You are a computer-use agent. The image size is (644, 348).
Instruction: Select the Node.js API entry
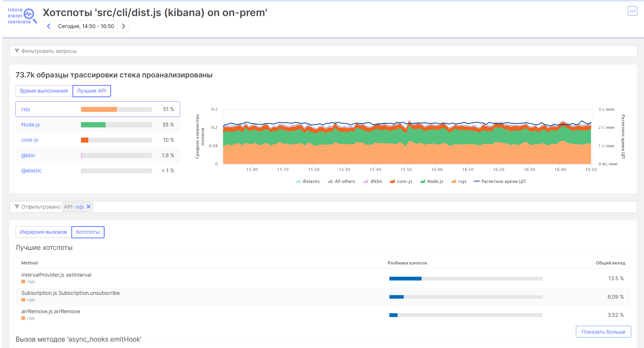pyautogui.click(x=30, y=125)
